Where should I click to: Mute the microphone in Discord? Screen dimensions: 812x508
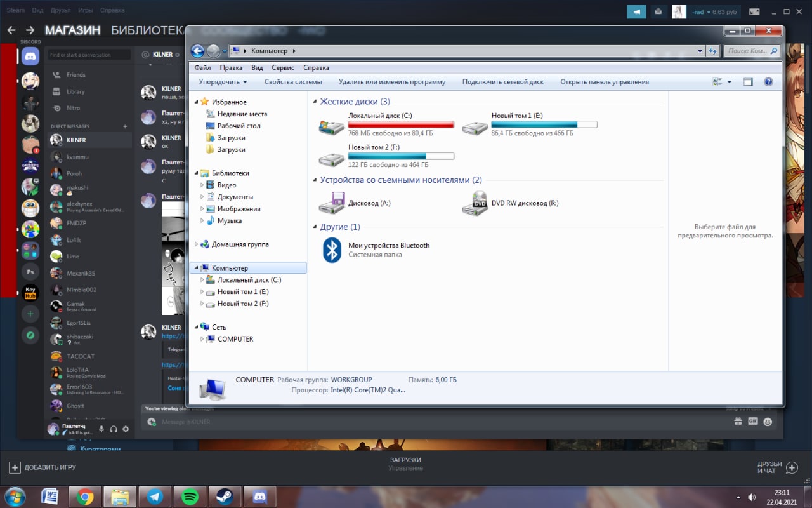pos(101,429)
